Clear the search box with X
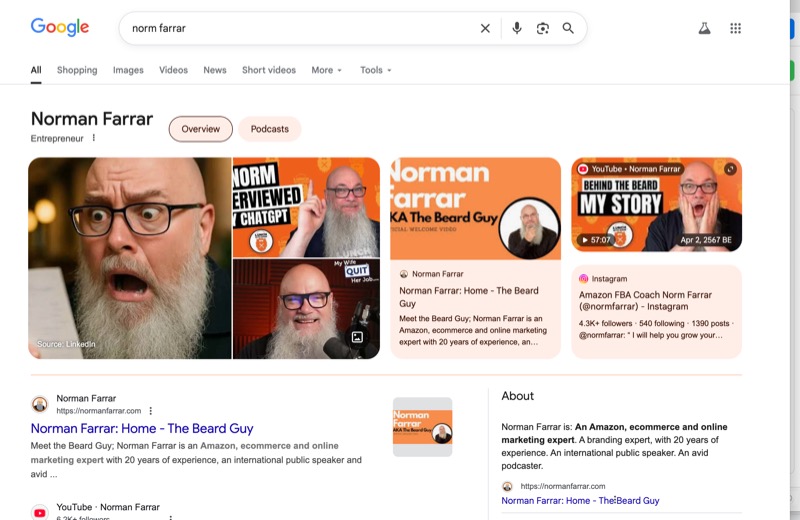The image size is (800, 520). (485, 29)
